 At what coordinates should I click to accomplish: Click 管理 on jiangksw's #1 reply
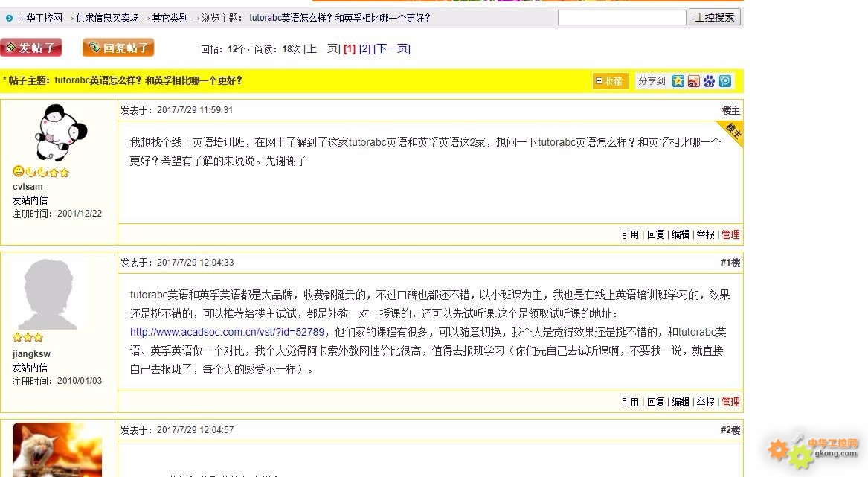[x=730, y=402]
